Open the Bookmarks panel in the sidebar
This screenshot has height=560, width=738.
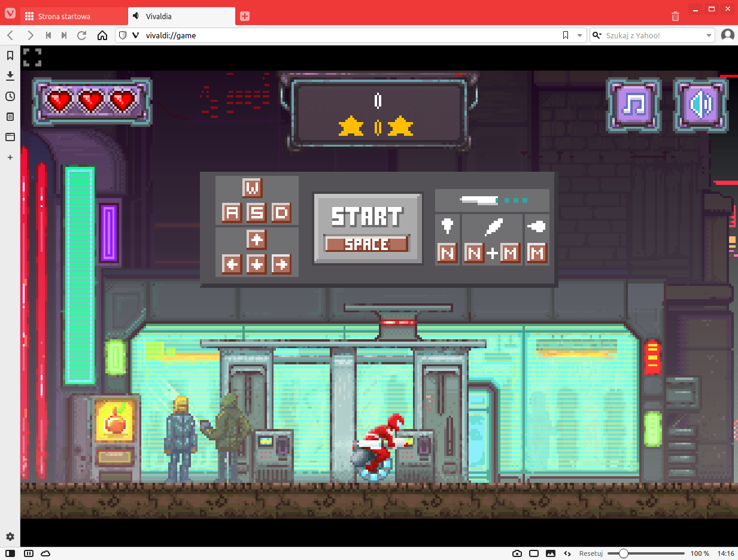tap(10, 56)
